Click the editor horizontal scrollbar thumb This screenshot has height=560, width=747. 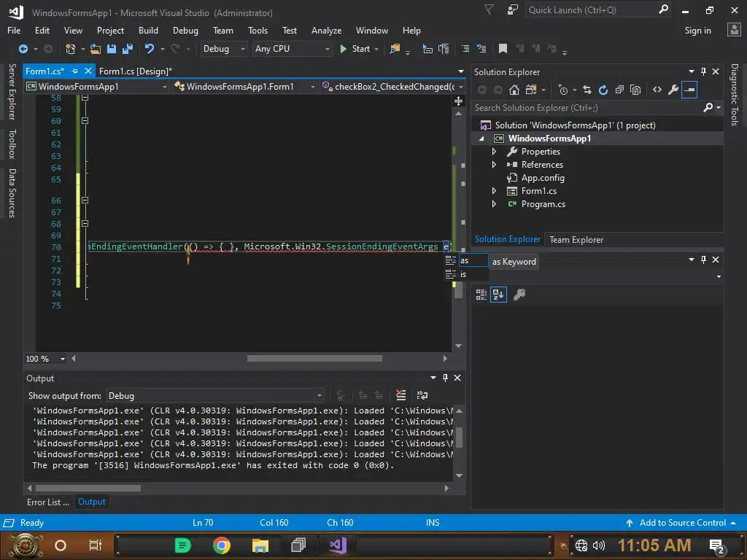coord(314,359)
